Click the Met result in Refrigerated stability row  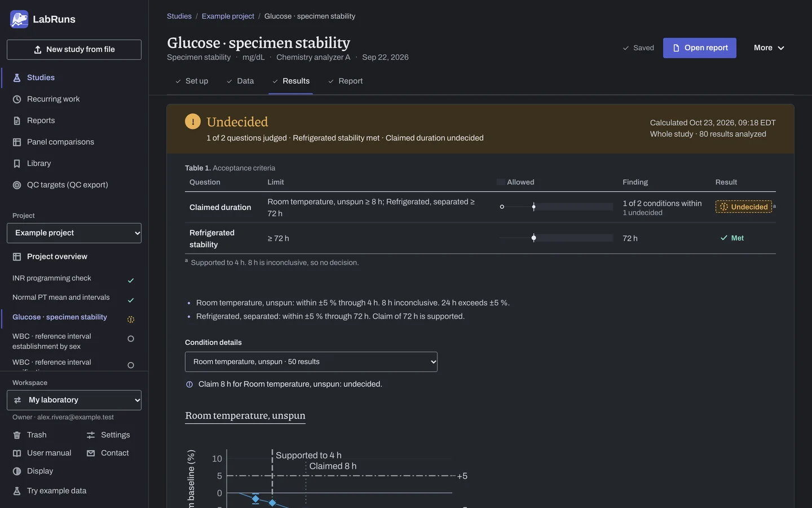click(x=732, y=238)
